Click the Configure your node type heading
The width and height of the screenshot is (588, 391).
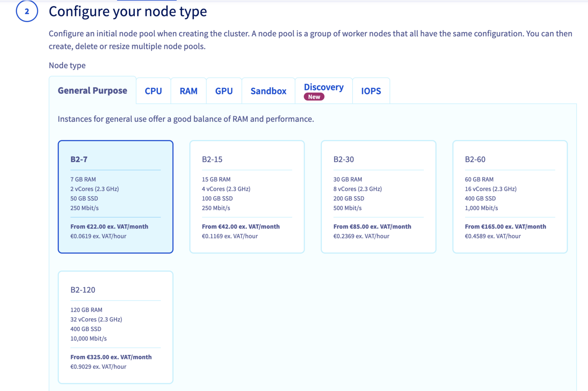click(x=128, y=11)
